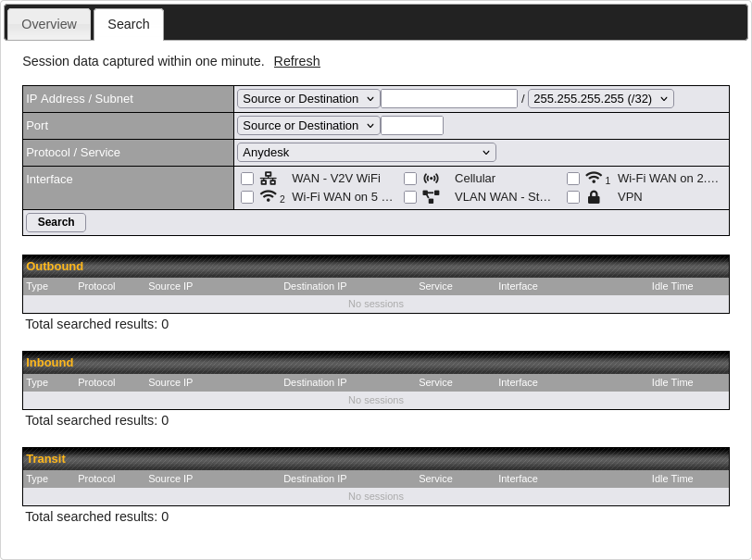Select the Search tab
Viewport: 752px width, 560px height.
coord(129,24)
